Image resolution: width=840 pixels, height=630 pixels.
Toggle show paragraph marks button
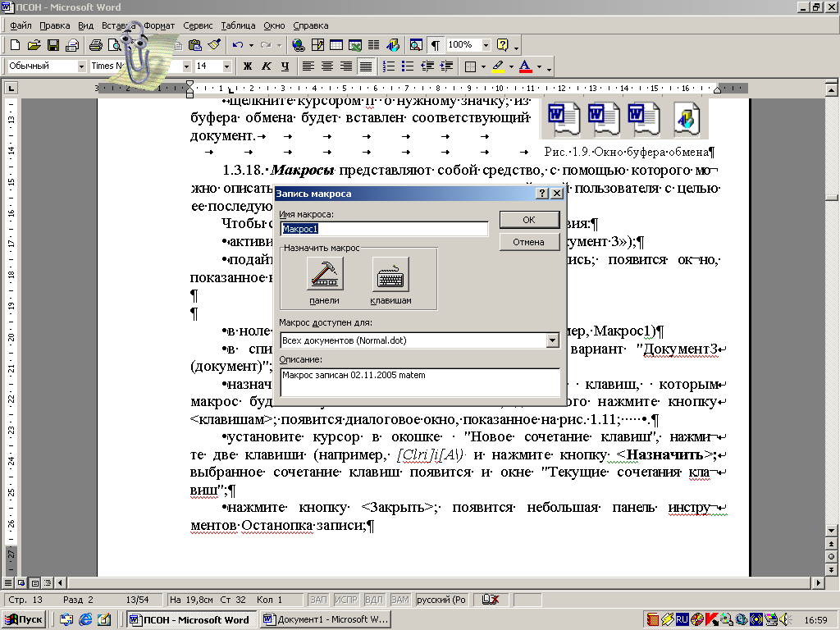pyautogui.click(x=436, y=46)
